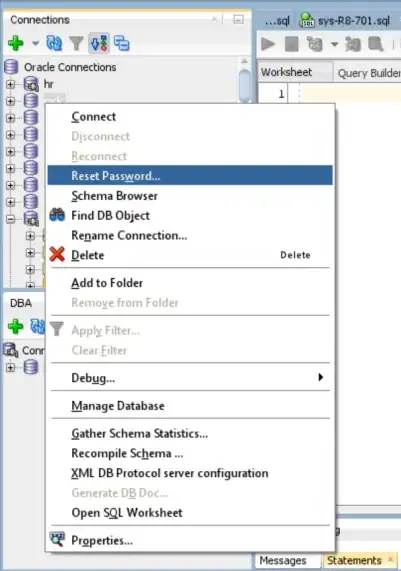
Task: Click the refresh icon in the DBA panel
Action: (38, 326)
